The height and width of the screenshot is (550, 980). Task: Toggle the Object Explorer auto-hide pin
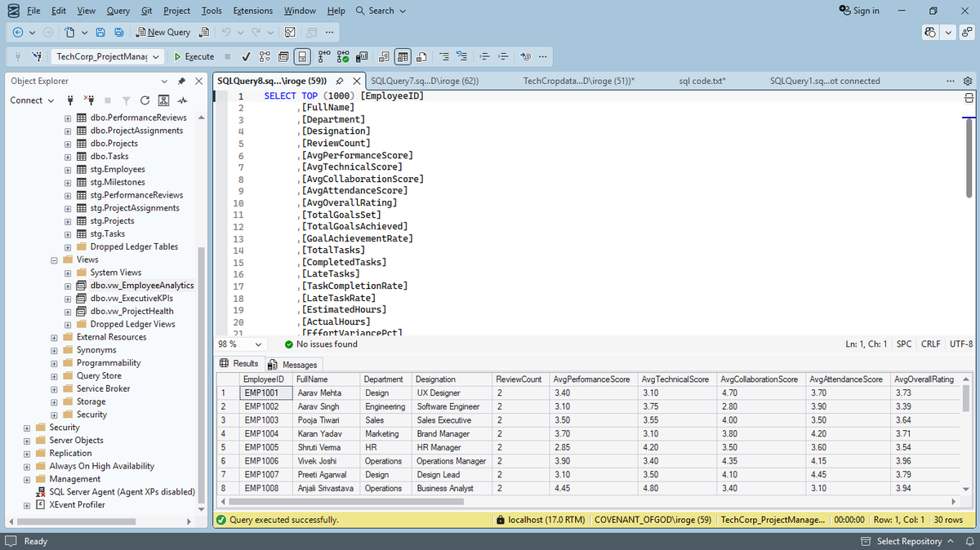tap(181, 81)
